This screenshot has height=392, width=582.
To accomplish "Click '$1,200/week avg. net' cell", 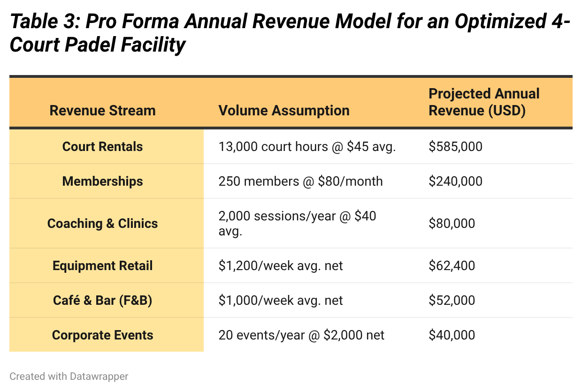I will 281,266.
